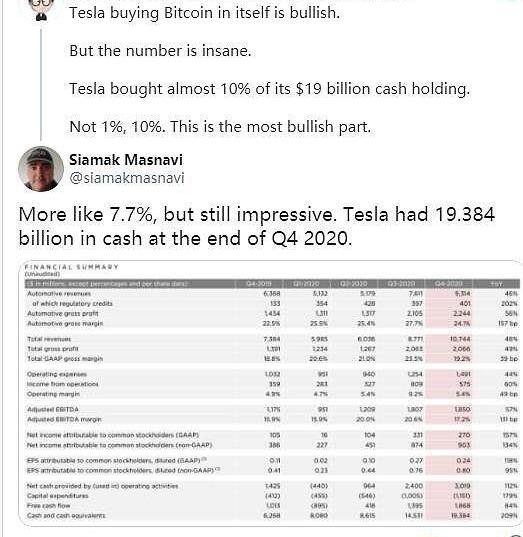Screen dimensions: 523x537
Task: Open the Financial Summary table image
Action: coord(271,393)
